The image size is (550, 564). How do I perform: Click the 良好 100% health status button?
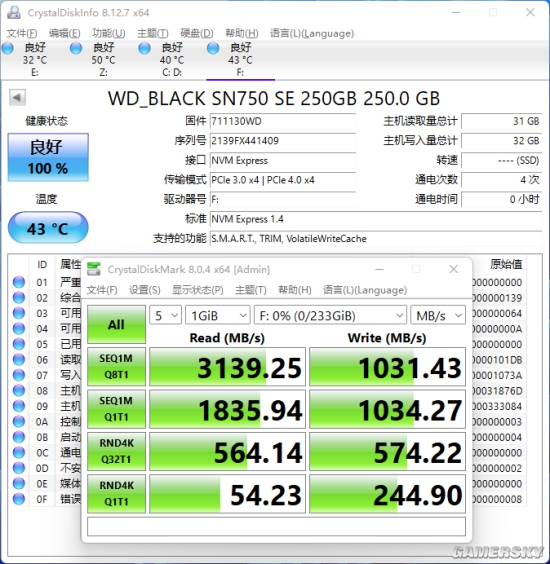[48, 157]
